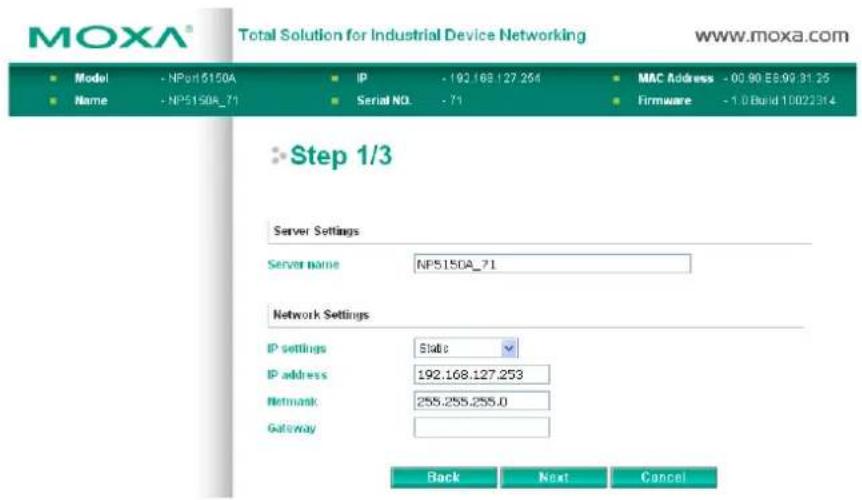The height and width of the screenshot is (500, 862).
Task: Click the Server name input field
Action: 552,264
